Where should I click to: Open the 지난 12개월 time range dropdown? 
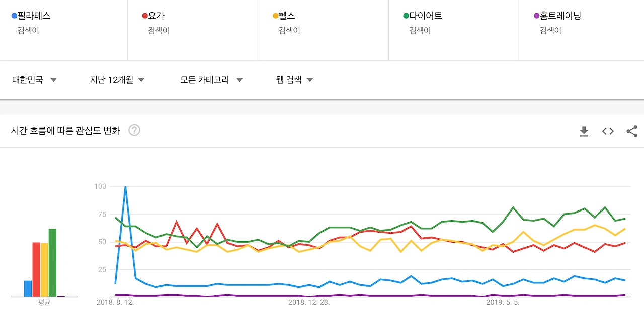[x=117, y=80]
